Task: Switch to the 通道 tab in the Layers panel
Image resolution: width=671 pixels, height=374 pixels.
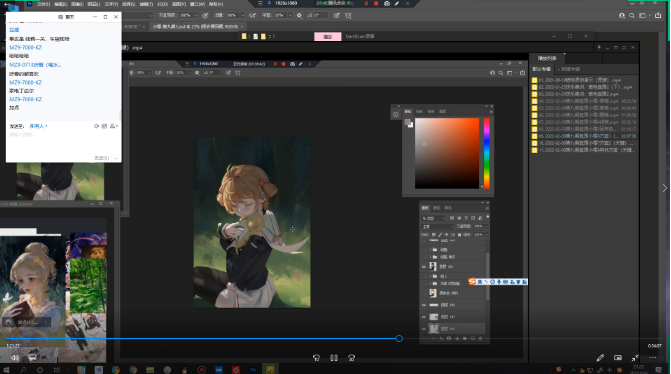Action: (436, 208)
